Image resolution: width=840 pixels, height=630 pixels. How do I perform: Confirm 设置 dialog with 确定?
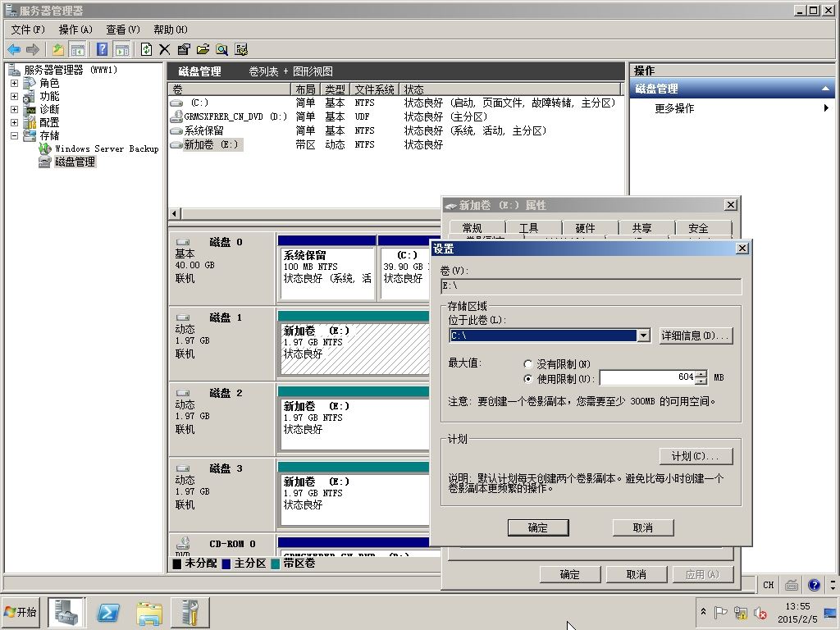tap(538, 527)
